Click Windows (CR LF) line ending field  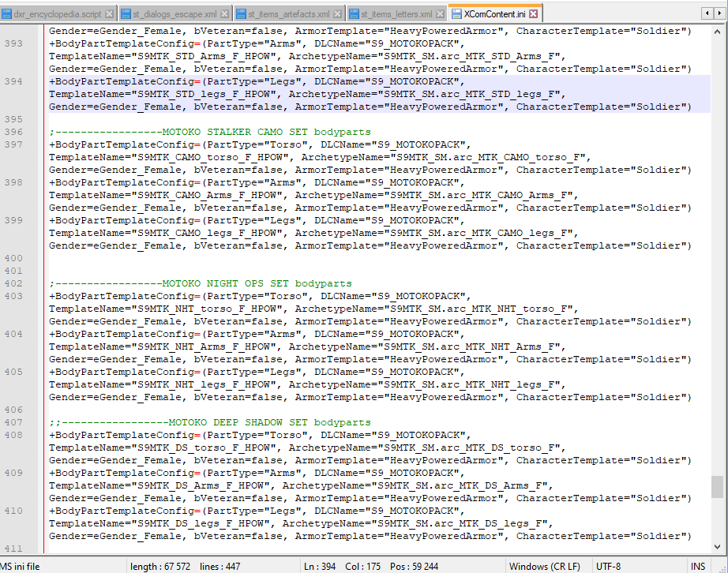(545, 567)
